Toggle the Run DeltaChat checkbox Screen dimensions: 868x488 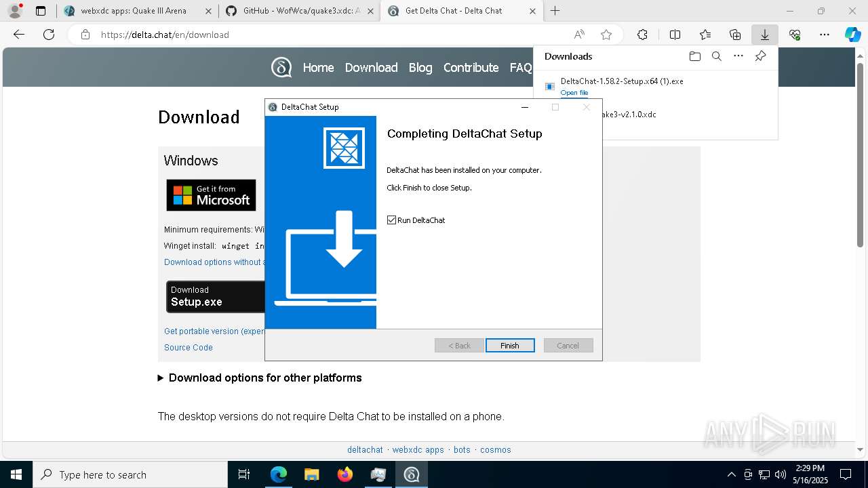click(x=391, y=220)
